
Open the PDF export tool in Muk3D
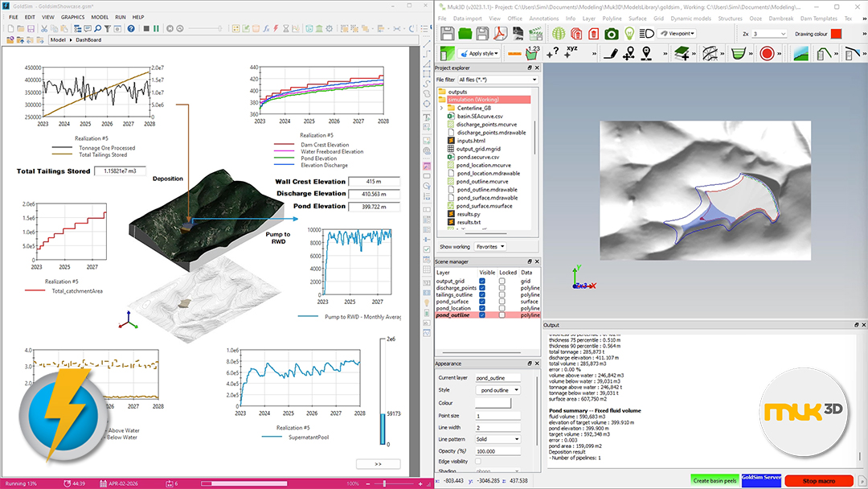(502, 34)
